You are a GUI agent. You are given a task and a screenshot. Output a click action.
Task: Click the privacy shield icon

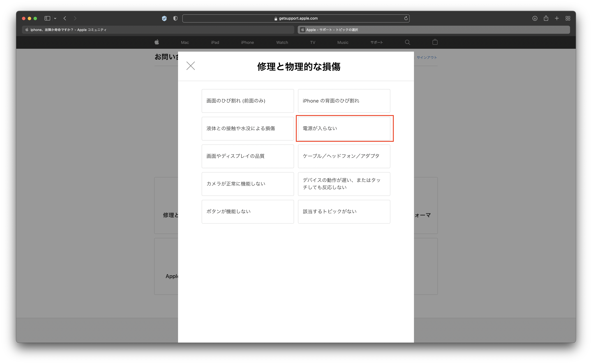tap(175, 18)
